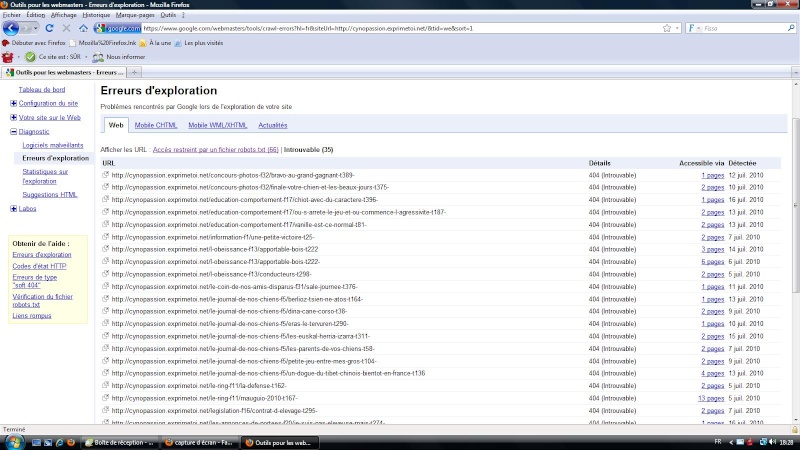Click the browser search input field
800x450 pixels.
(x=744, y=28)
